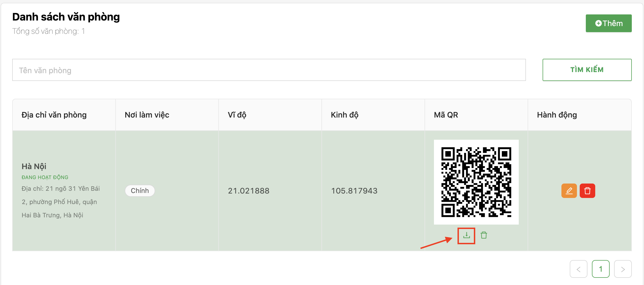
Task: Click the Thêm button to add office
Action: [609, 23]
